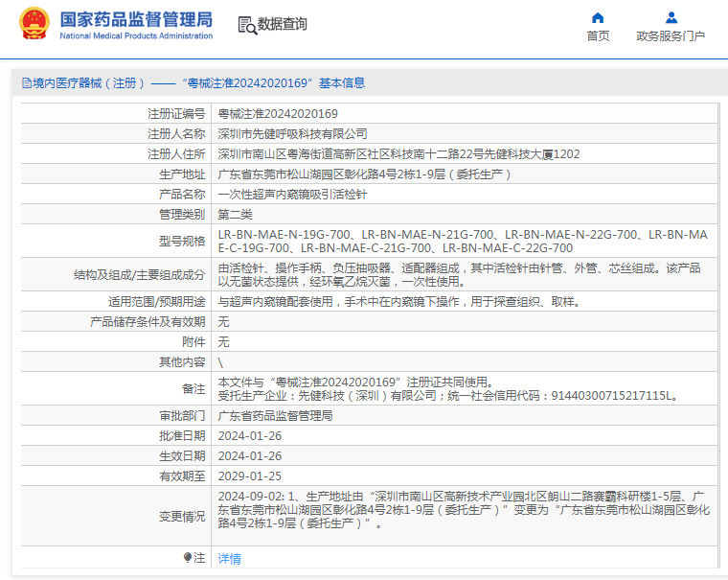The height and width of the screenshot is (580, 728).
Task: Click the intended use text 与超声内窥镜配套使用
Action: point(399,302)
